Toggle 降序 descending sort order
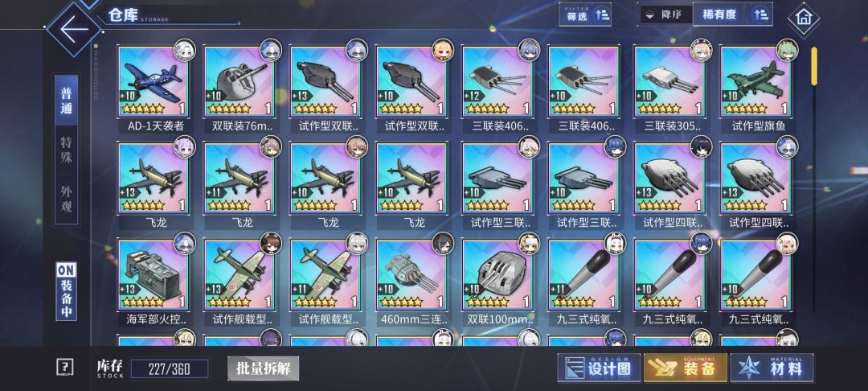This screenshot has width=868, height=391. click(x=666, y=14)
